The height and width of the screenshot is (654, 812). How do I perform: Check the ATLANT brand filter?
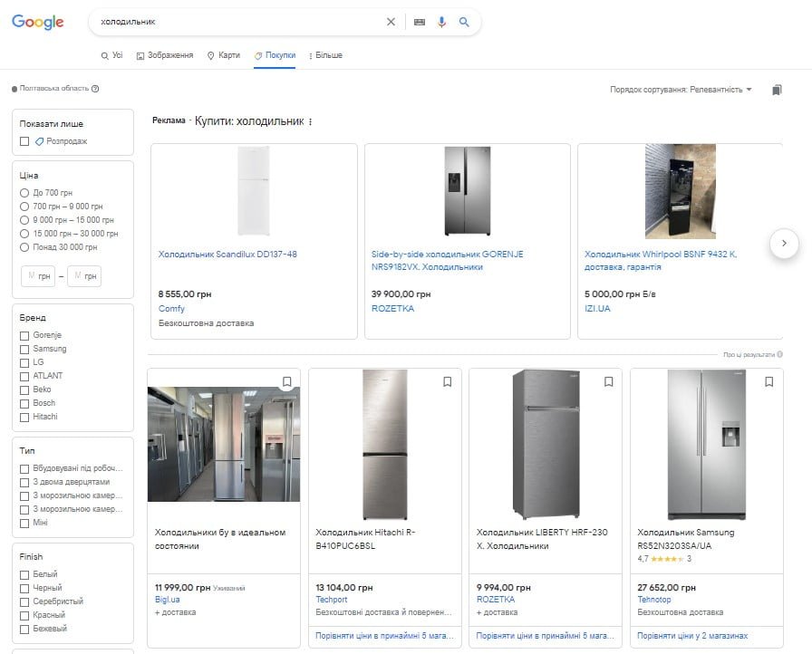[24, 376]
